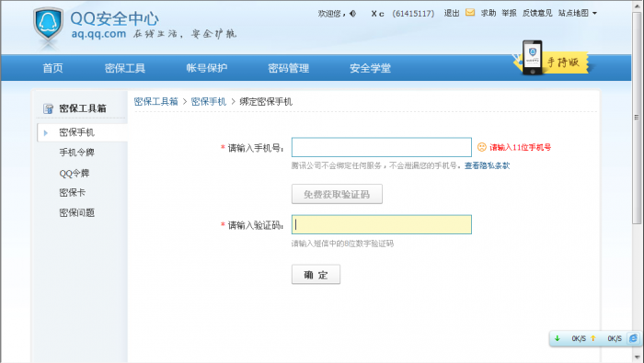Click the green download speed arrow

(558, 338)
